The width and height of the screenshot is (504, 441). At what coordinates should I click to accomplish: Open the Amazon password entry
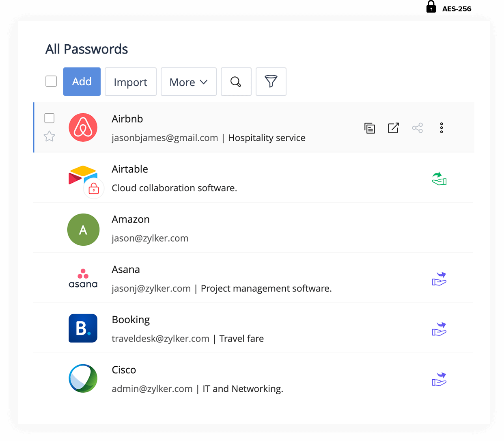(x=131, y=220)
